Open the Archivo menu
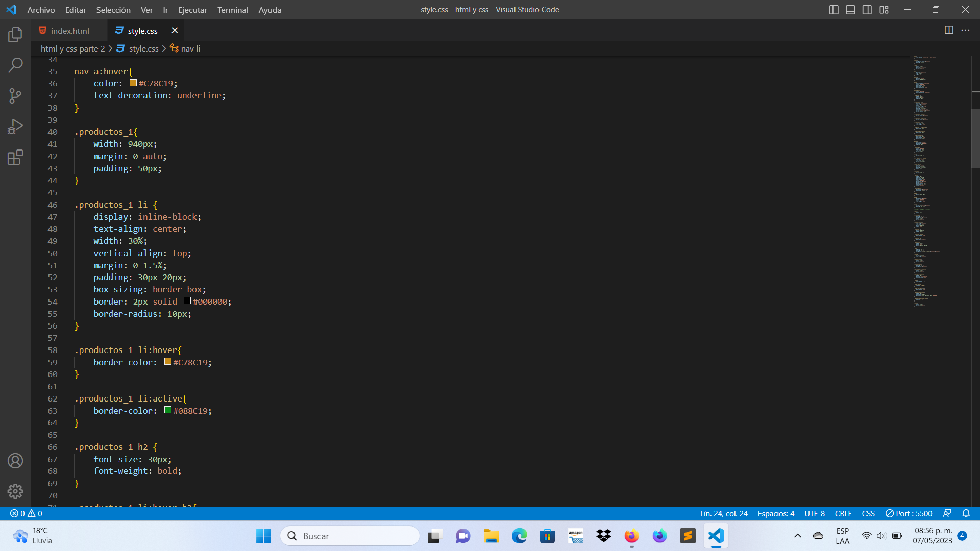 [41, 10]
